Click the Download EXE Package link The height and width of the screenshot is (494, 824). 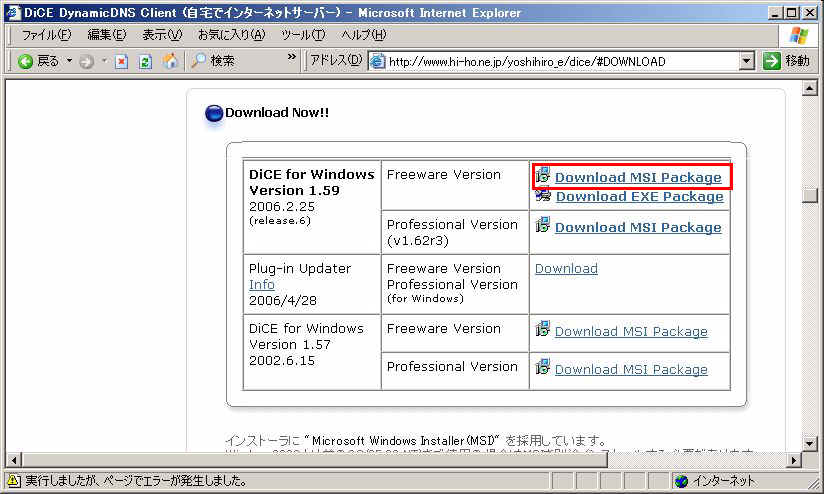point(640,197)
